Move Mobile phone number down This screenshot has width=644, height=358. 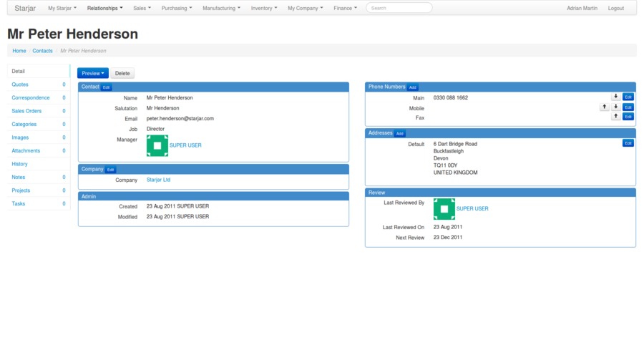point(616,107)
